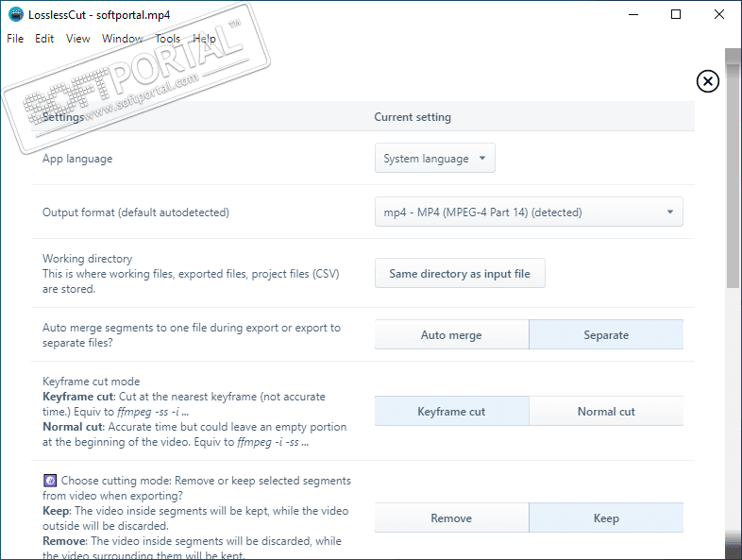Choose Remove segments cutting mode
The width and height of the screenshot is (742, 560).
coord(451,518)
